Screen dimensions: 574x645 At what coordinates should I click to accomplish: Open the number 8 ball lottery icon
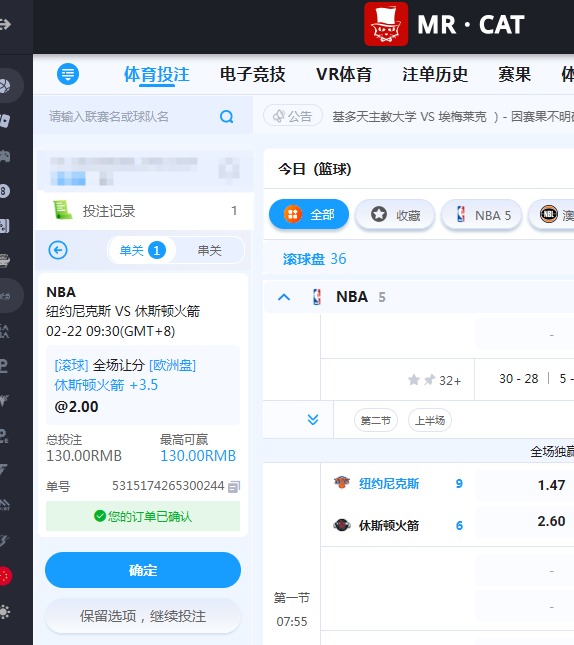5,191
